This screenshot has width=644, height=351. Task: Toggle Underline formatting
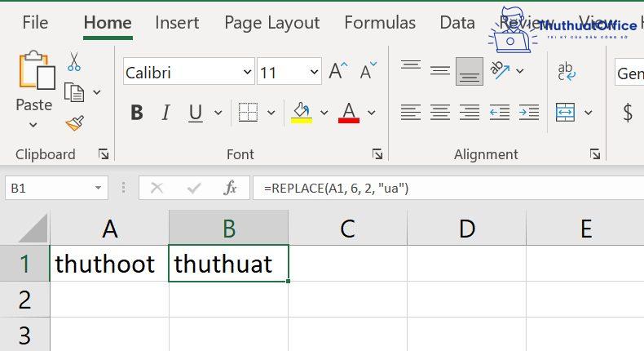(196, 113)
